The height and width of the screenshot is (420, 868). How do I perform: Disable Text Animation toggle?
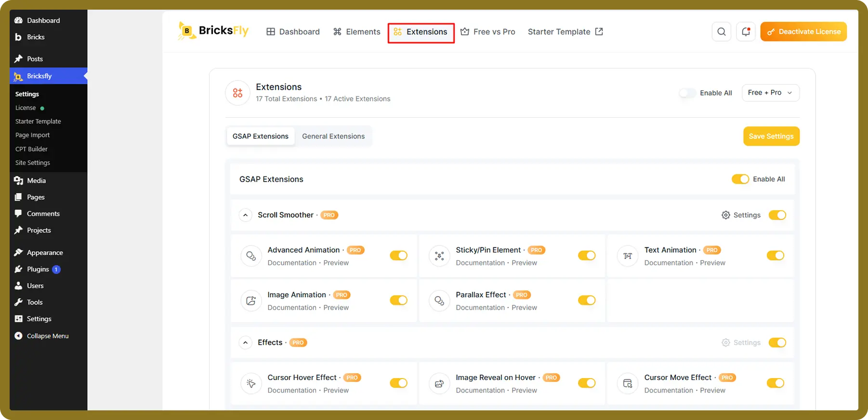(x=776, y=256)
